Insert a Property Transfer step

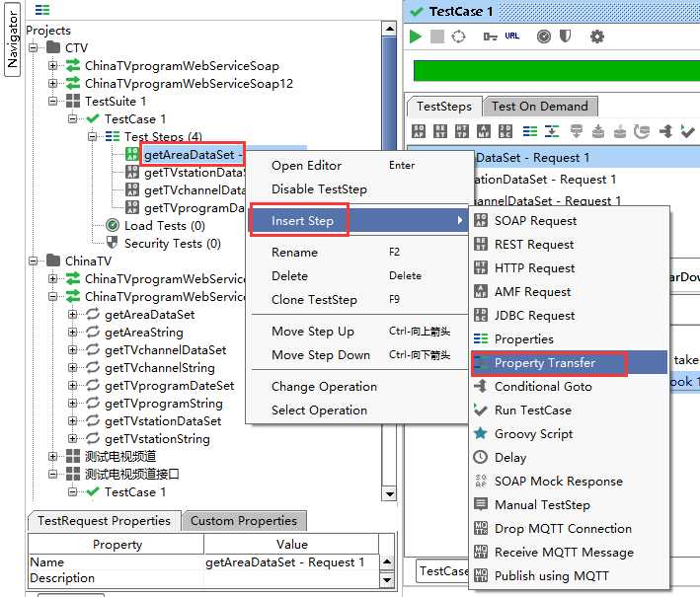(570, 363)
